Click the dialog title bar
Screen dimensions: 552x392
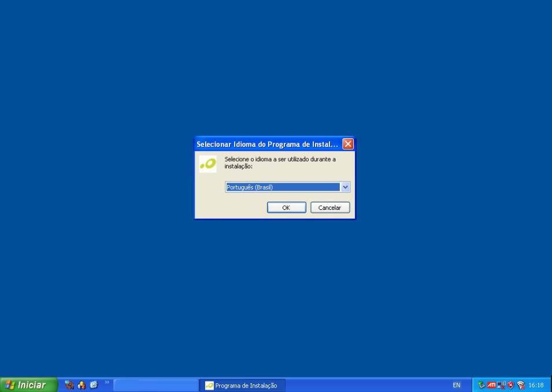click(267, 144)
